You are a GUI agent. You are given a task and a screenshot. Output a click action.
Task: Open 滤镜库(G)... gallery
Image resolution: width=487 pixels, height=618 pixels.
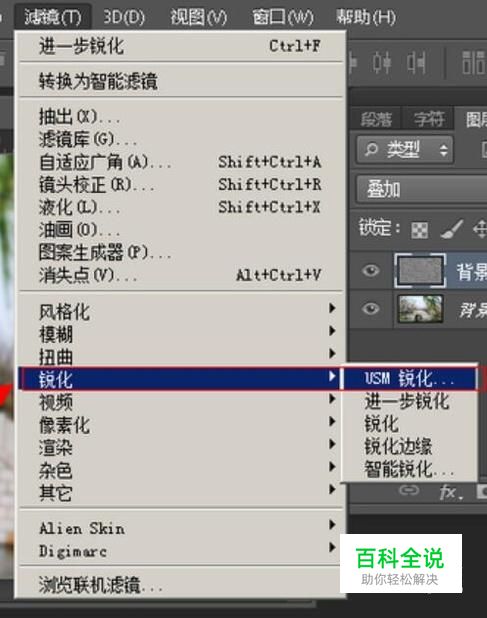point(181,139)
